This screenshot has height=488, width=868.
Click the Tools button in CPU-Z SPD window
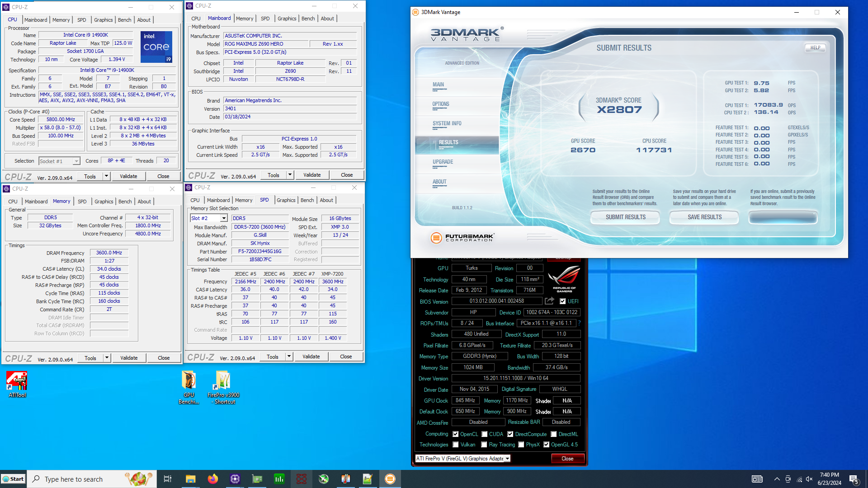273,357
